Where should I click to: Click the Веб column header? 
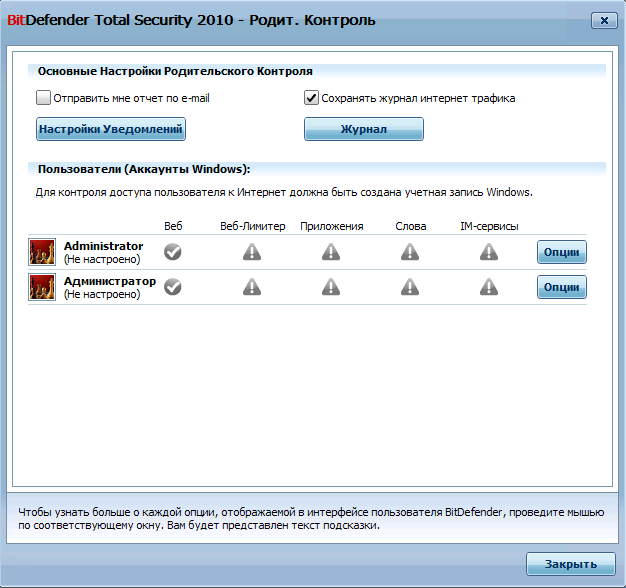point(173,226)
